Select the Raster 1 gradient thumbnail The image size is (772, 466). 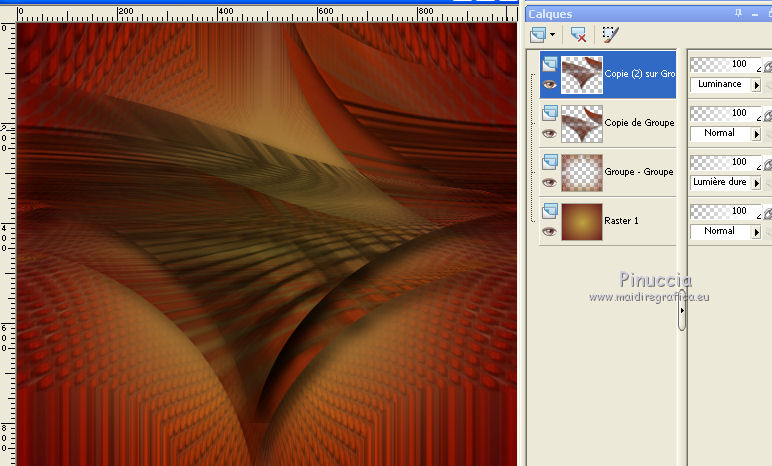pyautogui.click(x=582, y=222)
